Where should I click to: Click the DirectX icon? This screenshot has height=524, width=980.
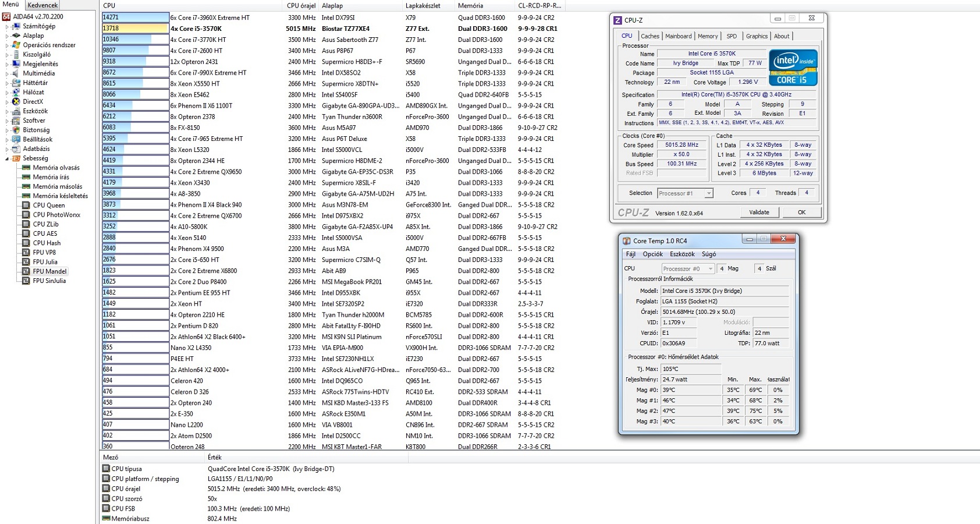click(x=16, y=101)
